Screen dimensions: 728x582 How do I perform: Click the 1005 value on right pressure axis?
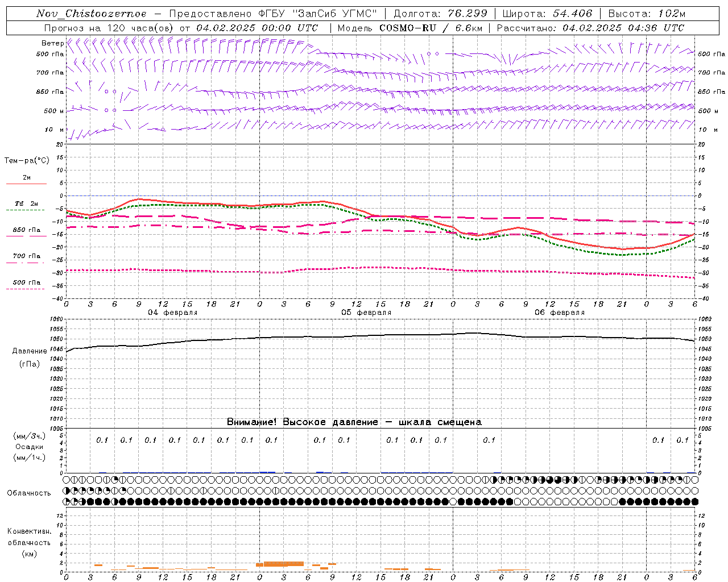coord(704,428)
